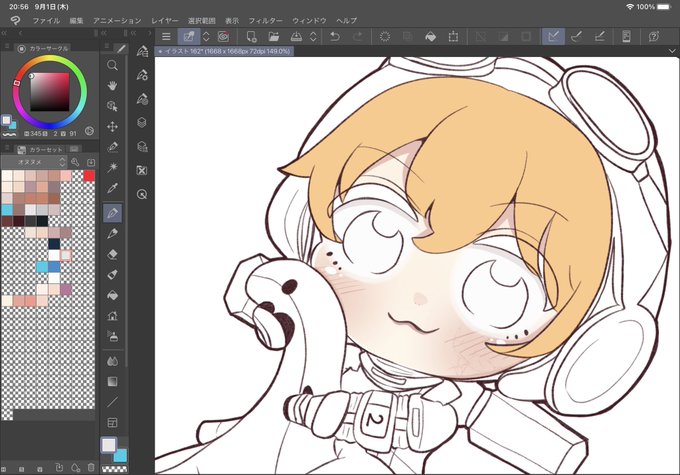Select the Fill bucket tool in tool palette
The width and height of the screenshot is (680, 475).
click(112, 295)
